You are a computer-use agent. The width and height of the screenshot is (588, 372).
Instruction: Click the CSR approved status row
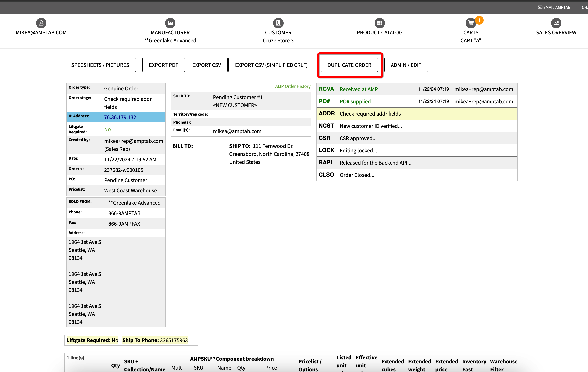358,138
